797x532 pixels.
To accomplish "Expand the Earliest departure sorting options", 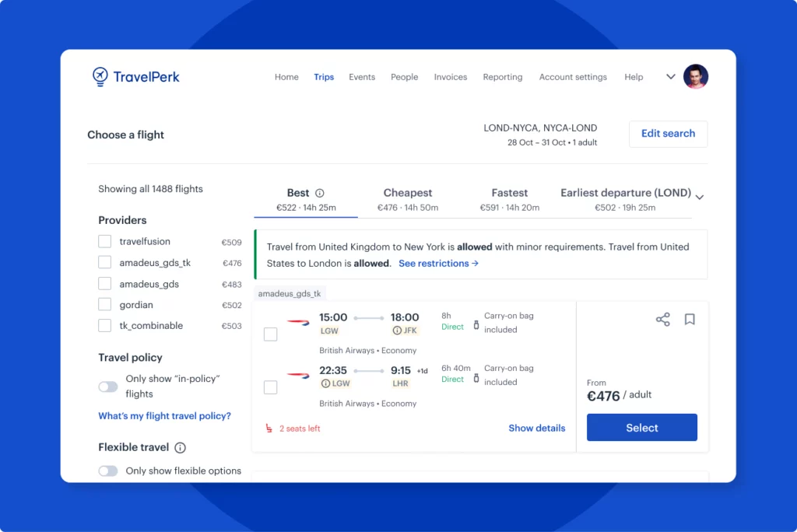I will coord(699,198).
